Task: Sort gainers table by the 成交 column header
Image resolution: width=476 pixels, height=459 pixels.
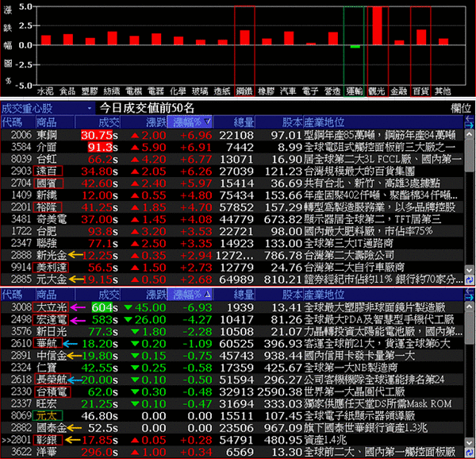Action: tap(109, 122)
